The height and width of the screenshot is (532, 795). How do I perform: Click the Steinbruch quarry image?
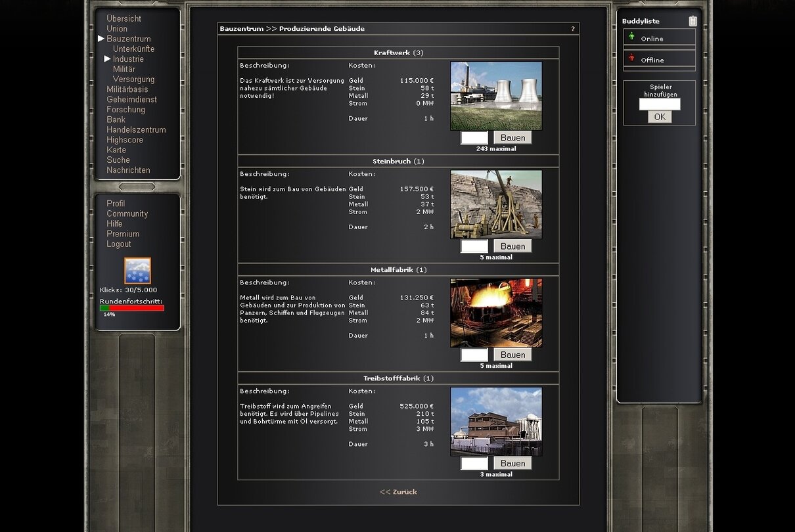point(496,204)
